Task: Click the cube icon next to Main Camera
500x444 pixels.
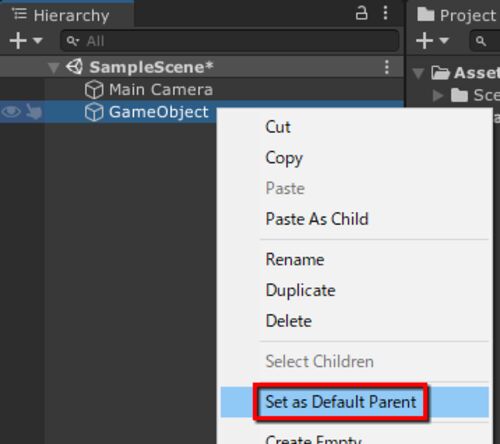Action: (x=94, y=90)
